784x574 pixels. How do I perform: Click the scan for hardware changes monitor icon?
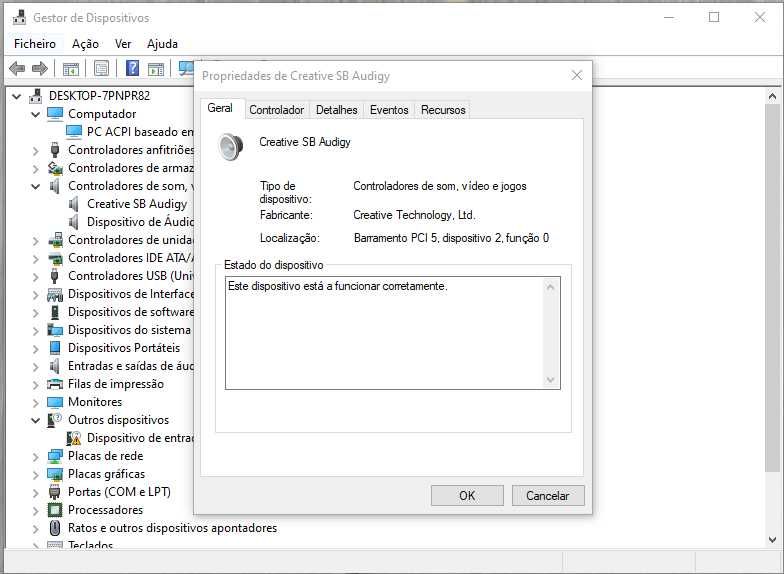[186, 68]
